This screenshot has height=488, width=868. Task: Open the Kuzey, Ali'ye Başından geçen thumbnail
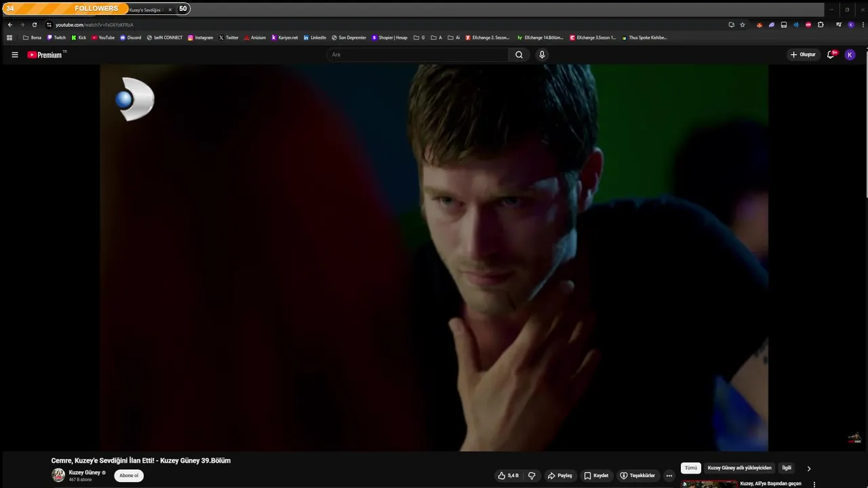click(709, 484)
